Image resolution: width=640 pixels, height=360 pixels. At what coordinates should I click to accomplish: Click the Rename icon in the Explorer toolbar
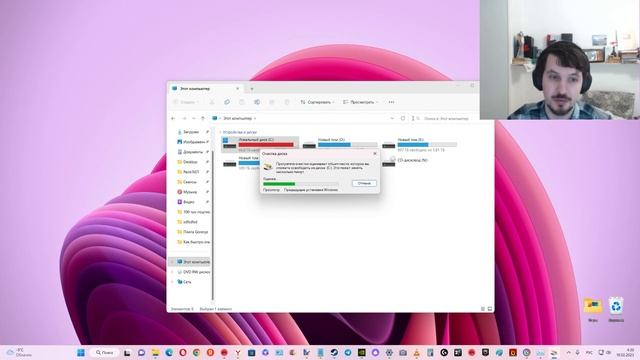click(x=257, y=102)
